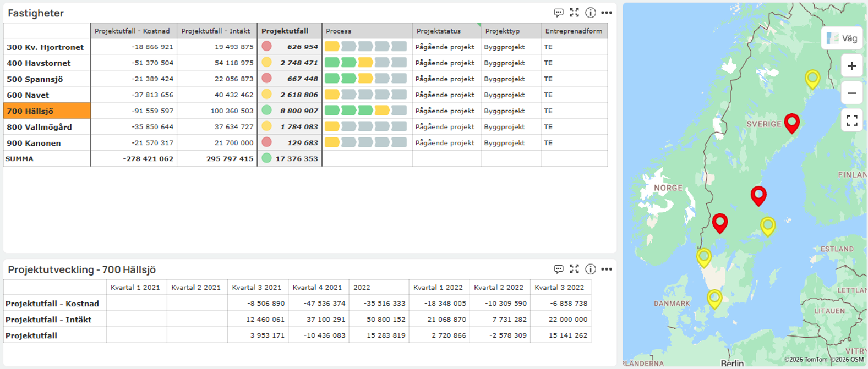Toggle the map fullscreen view

tap(851, 120)
